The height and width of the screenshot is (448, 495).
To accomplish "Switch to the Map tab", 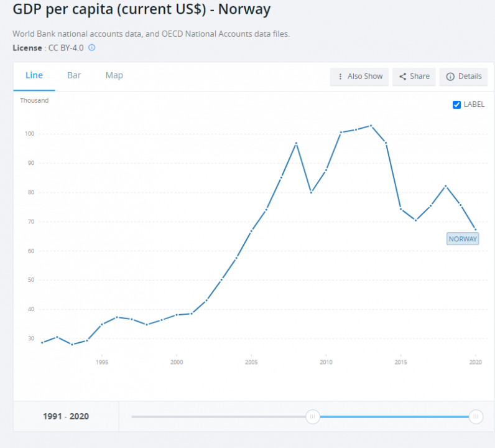I will (114, 75).
